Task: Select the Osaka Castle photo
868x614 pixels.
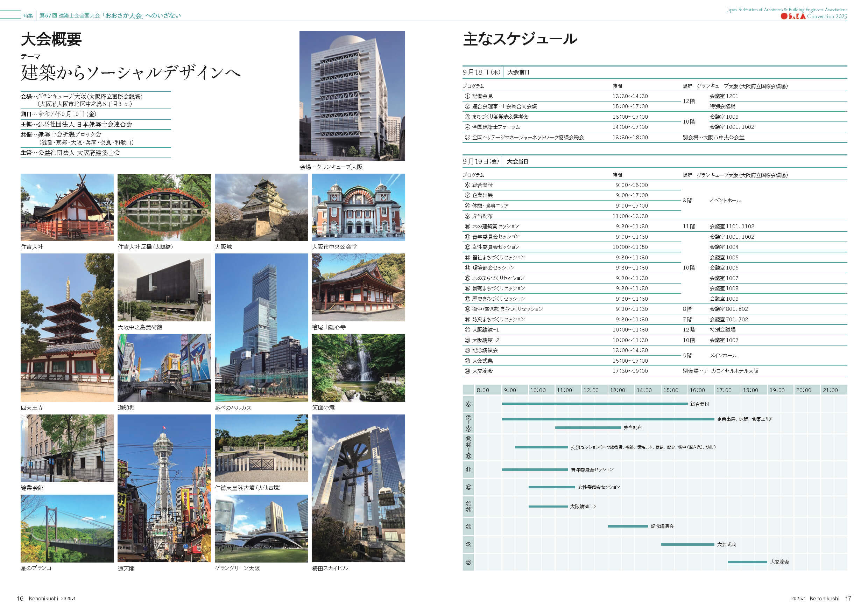Action: pyautogui.click(x=261, y=207)
